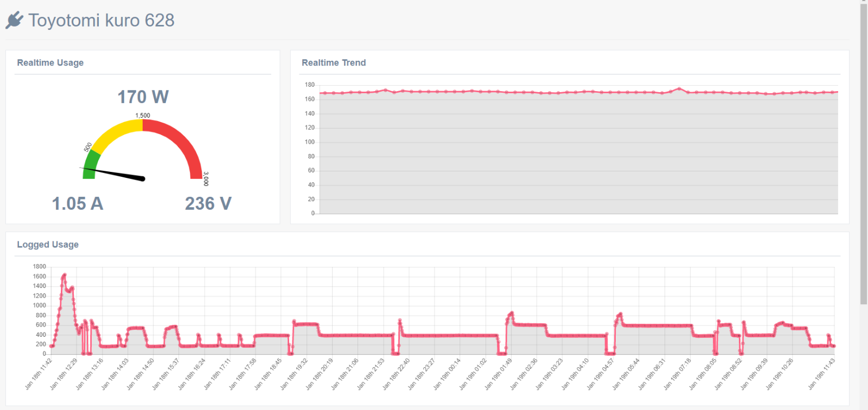
Task: Click the 3,000 label on the gauge
Action: pos(206,179)
